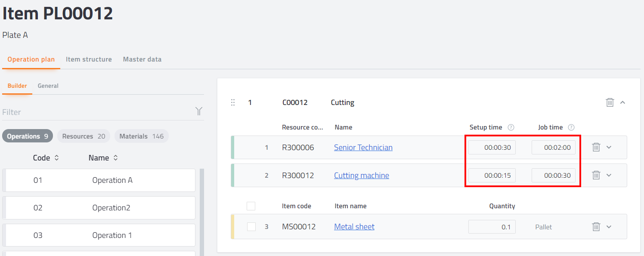Click the Cutting operation title
The image size is (644, 256).
(343, 102)
